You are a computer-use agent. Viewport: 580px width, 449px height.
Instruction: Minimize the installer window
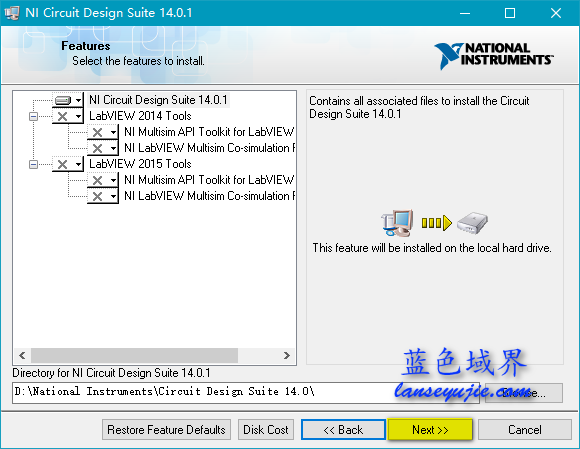(x=465, y=13)
